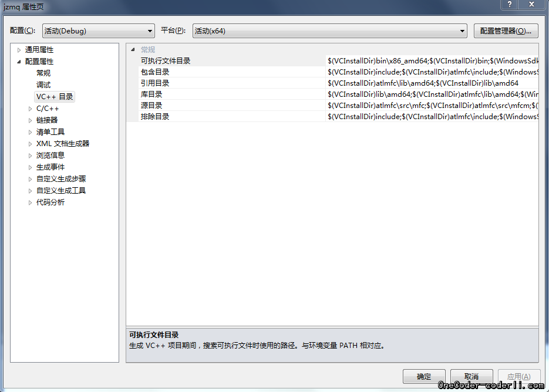Expand the C/C++ node arrow

[x=31, y=109]
